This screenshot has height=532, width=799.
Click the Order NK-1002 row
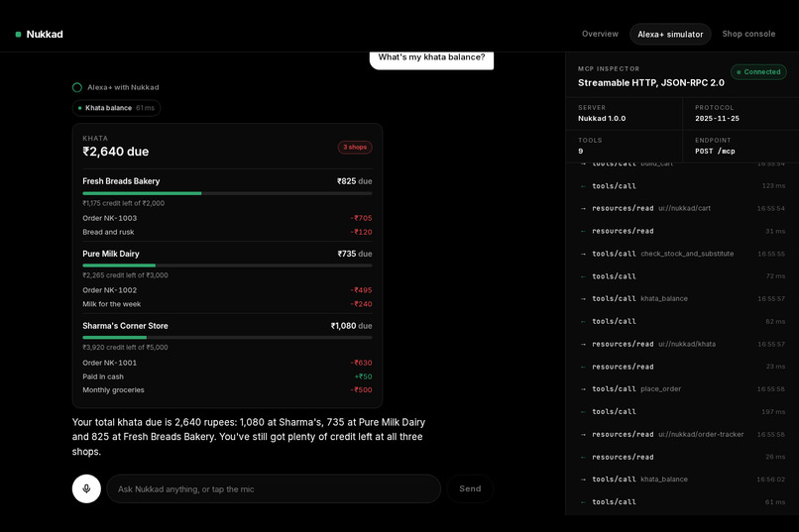coord(227,290)
